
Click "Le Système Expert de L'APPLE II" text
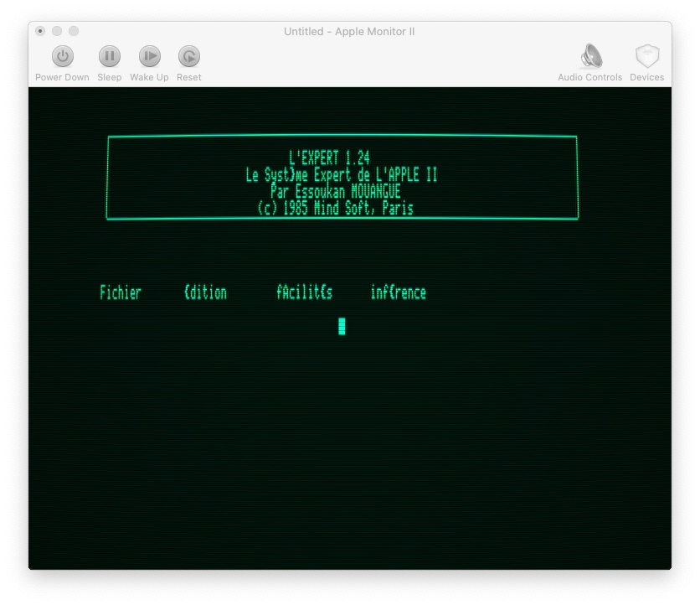coord(342,174)
